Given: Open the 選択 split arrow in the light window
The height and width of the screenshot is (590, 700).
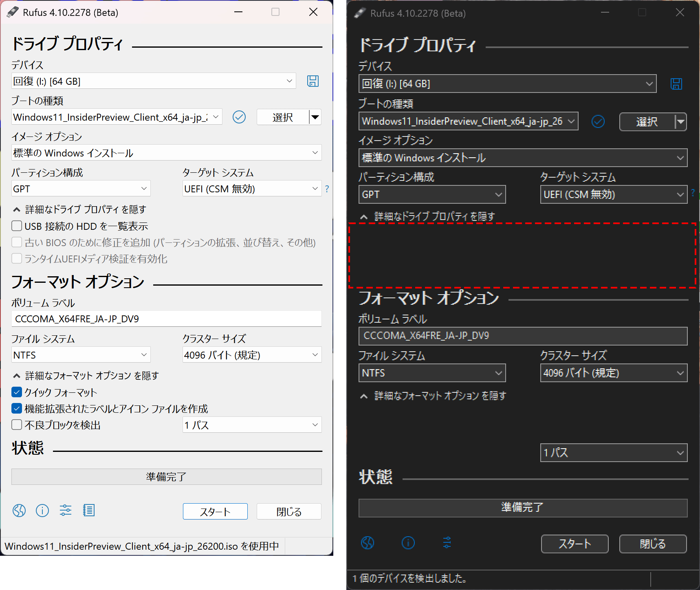Looking at the screenshot, I should [x=315, y=117].
